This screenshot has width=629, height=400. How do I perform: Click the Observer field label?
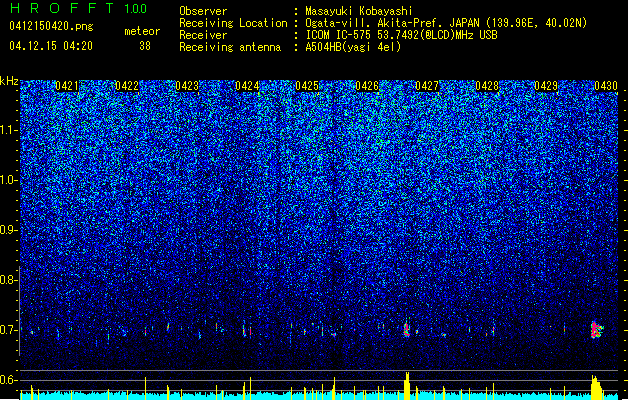[203, 11]
